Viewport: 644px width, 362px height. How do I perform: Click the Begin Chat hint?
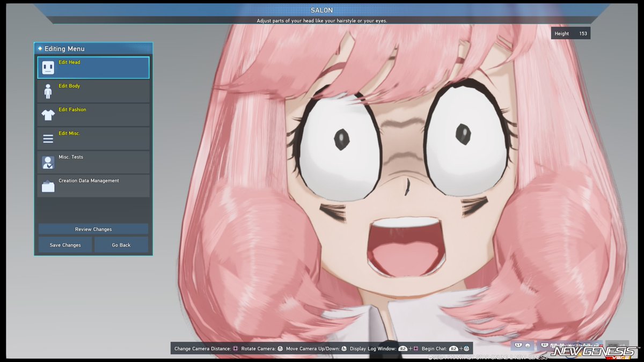tap(445, 349)
